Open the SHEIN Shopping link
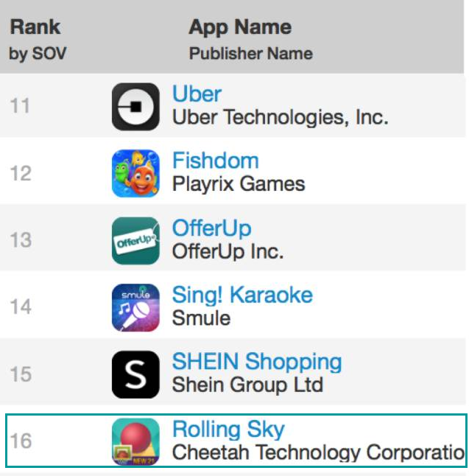The width and height of the screenshot is (469, 476). point(257,363)
